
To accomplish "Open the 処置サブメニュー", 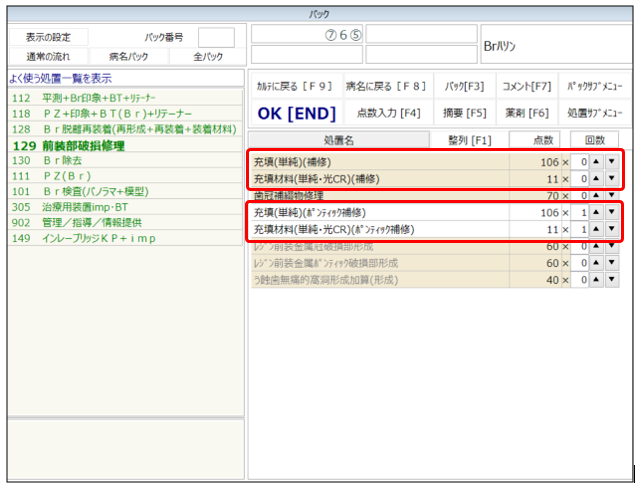I will (593, 113).
